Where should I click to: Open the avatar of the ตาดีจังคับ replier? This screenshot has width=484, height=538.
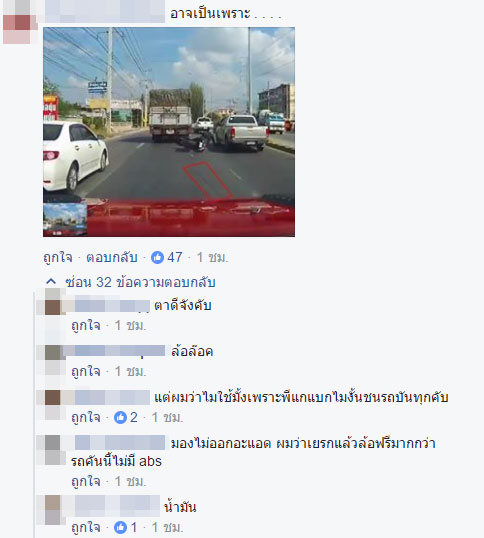tap(53, 305)
